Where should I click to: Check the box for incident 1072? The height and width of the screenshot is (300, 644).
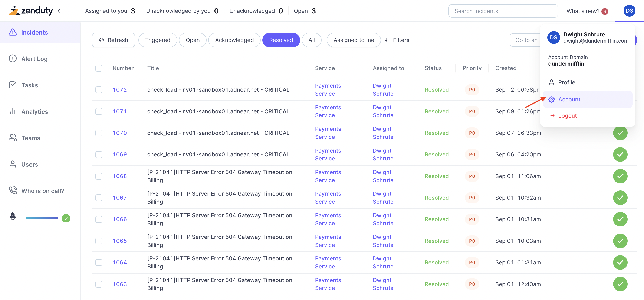click(x=99, y=89)
